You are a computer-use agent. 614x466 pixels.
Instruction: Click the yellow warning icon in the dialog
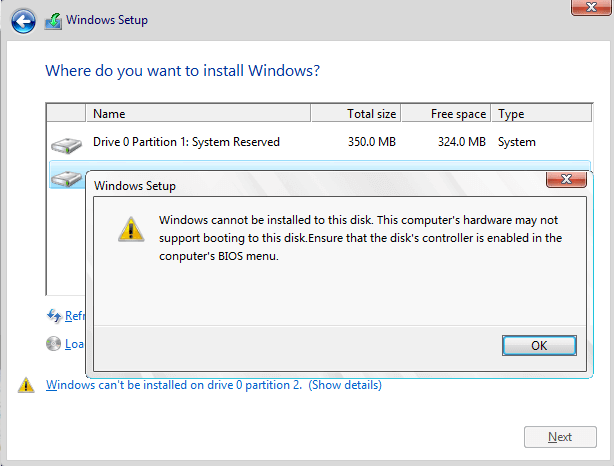coord(130,228)
